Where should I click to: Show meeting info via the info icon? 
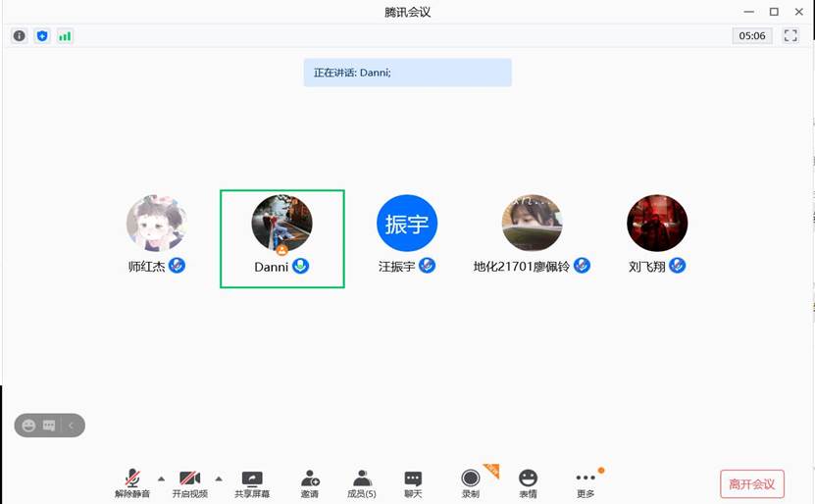click(x=20, y=36)
